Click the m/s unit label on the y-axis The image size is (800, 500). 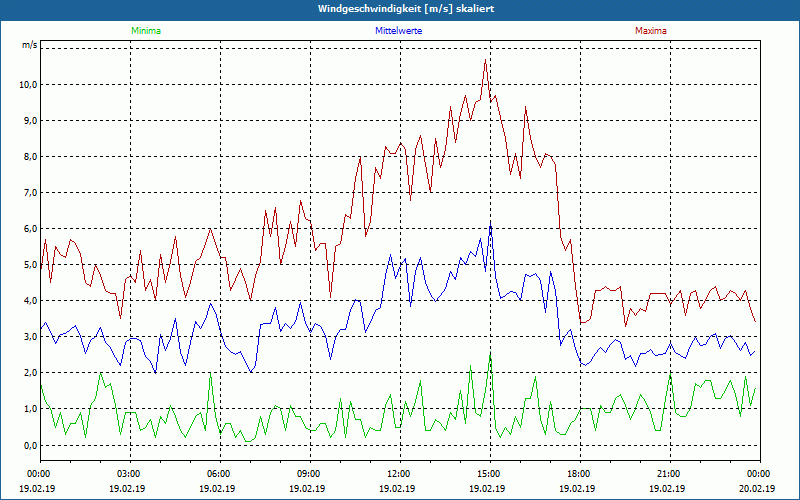[x=30, y=45]
